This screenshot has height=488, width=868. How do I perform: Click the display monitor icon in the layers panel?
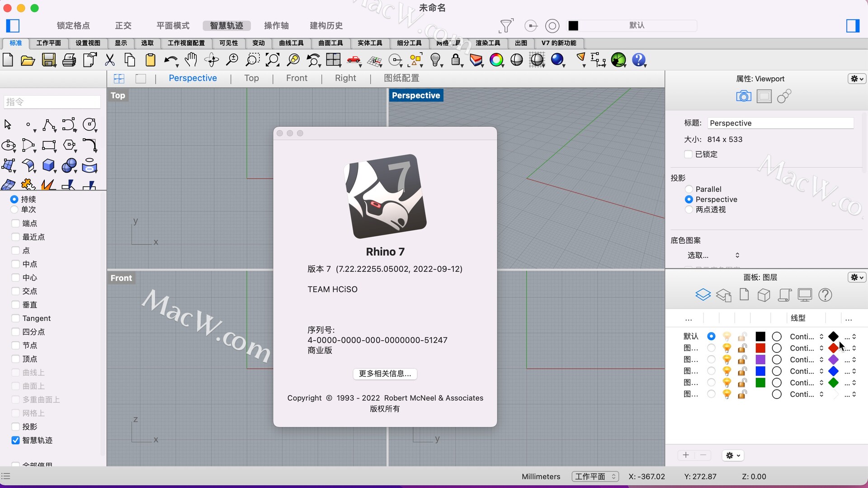(x=805, y=295)
